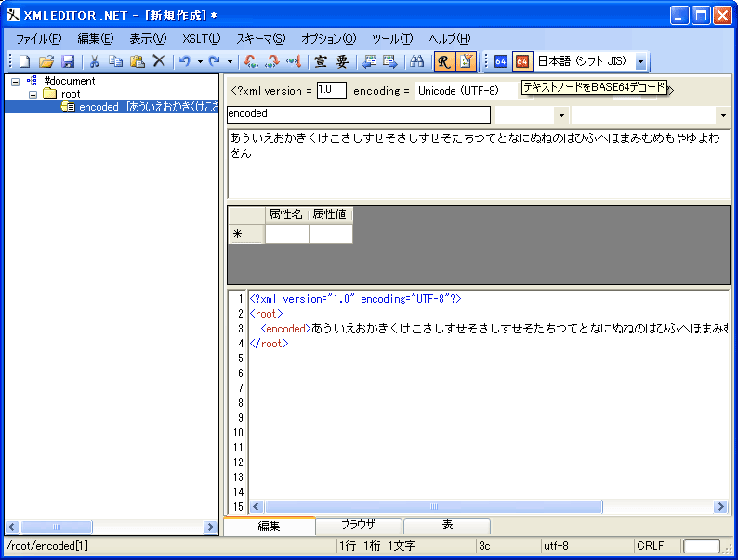Open the 日本語 (シフト JIS) encoding dropdown

click(x=640, y=61)
